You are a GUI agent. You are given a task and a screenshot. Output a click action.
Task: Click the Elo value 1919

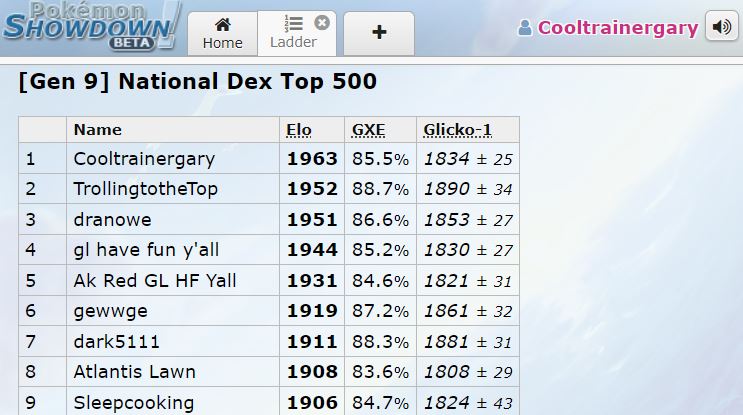(x=312, y=311)
